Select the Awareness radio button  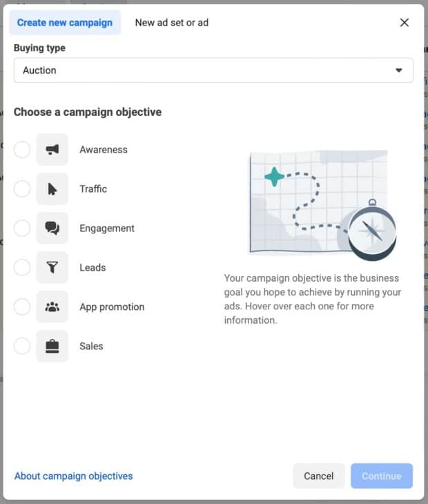click(x=22, y=150)
